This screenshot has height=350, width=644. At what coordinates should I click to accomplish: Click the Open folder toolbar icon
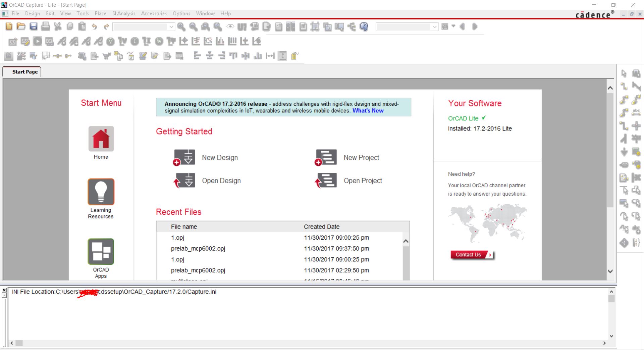pyautogui.click(x=21, y=27)
